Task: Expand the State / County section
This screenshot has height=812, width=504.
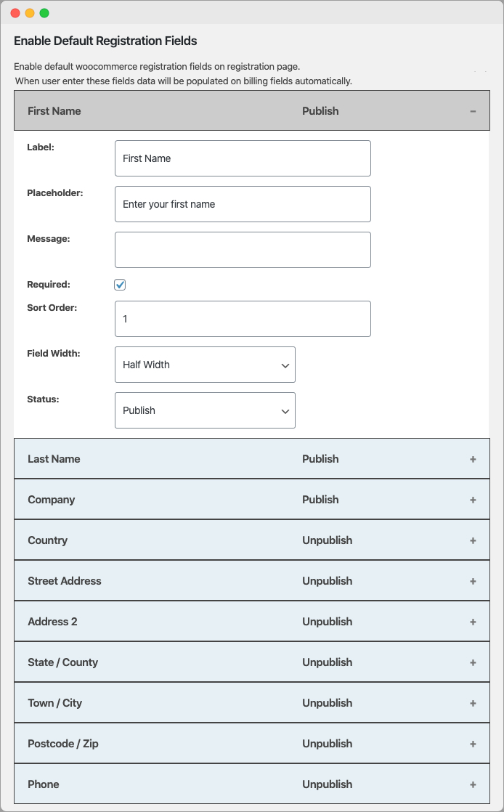Action: click(x=473, y=662)
